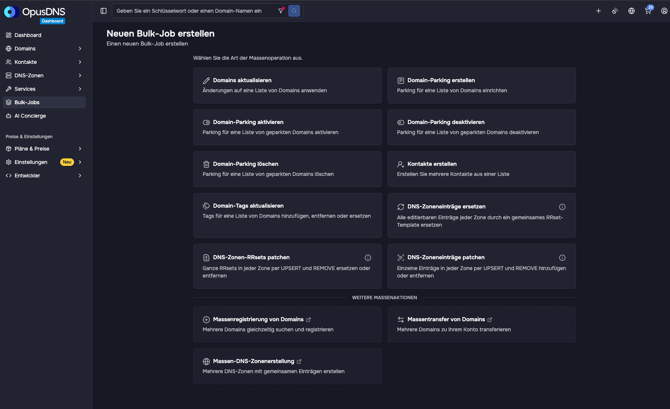Viewport: 670px width, 409px height.
Task: Toggle the sidebar panel icon
Action: coord(103,11)
